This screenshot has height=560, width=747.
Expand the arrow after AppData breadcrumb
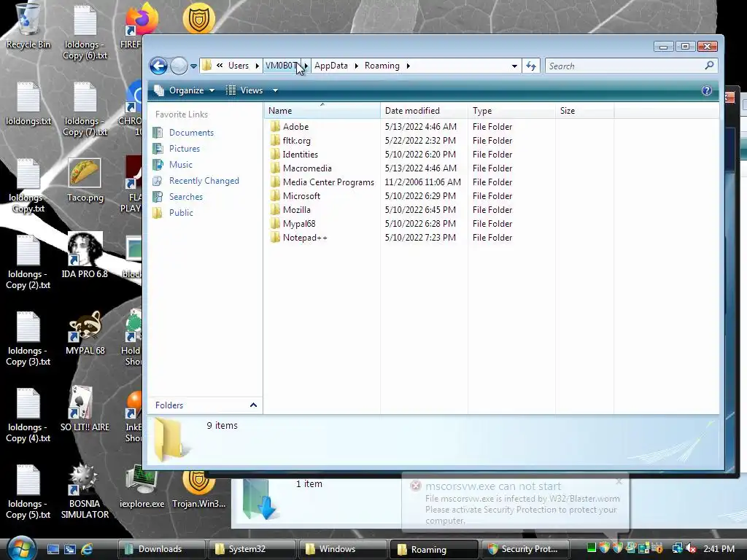(356, 66)
